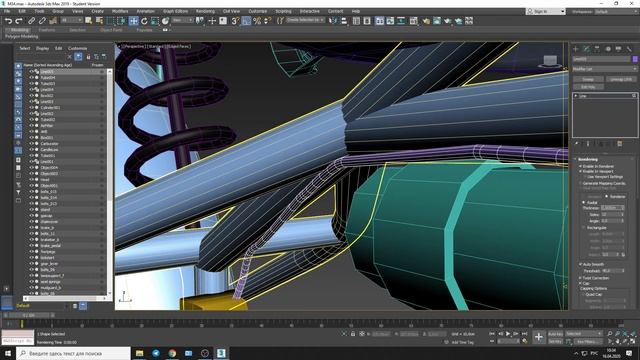The height and width of the screenshot is (360, 640).
Task: Click the Scene Explorer lock icon
Action: click(88, 57)
